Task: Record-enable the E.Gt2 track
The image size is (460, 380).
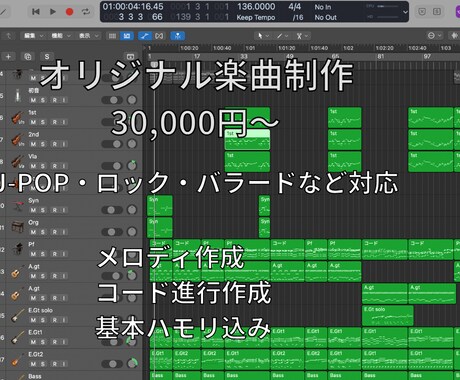Action: pos(54,364)
